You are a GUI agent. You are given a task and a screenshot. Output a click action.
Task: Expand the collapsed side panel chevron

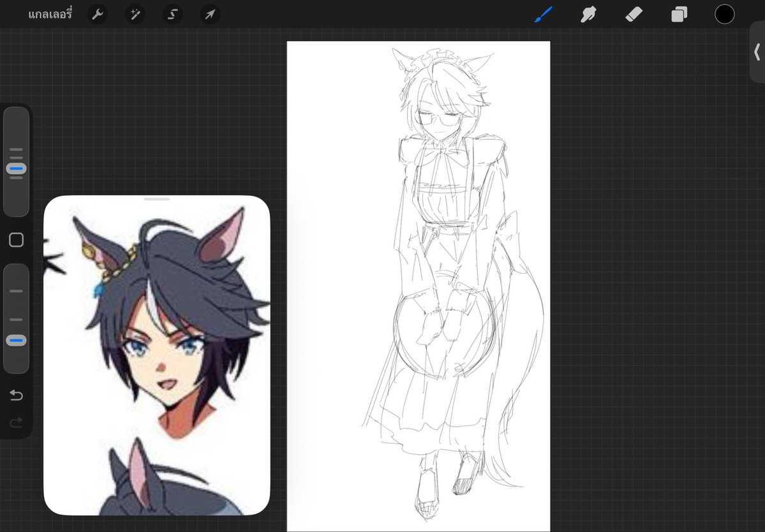[x=757, y=52]
